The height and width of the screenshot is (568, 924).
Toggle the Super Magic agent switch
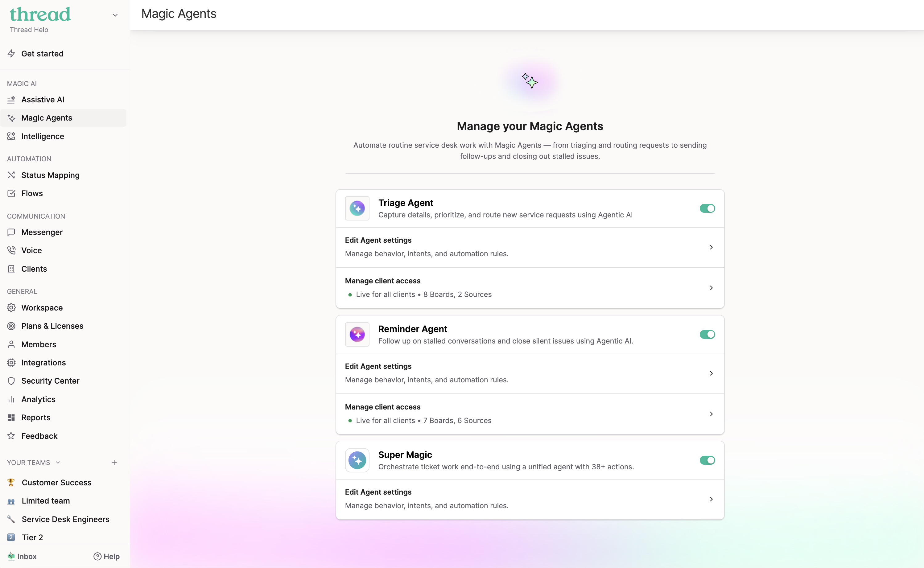[707, 460]
